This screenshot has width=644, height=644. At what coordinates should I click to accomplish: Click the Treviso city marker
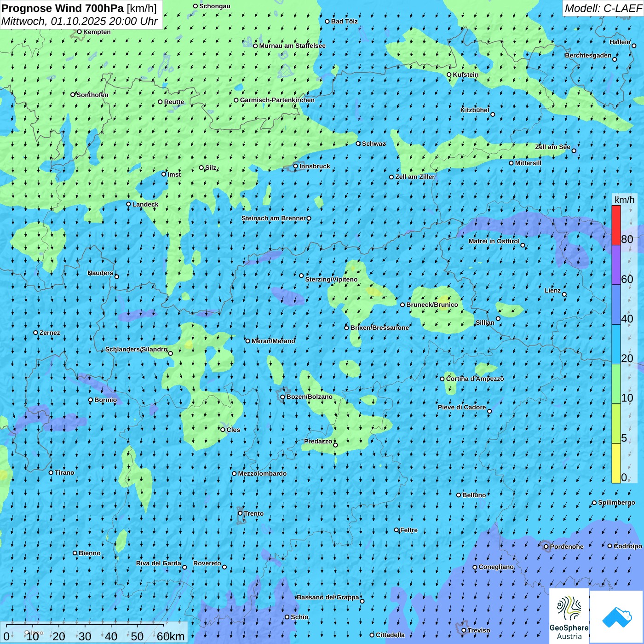pyautogui.click(x=464, y=630)
